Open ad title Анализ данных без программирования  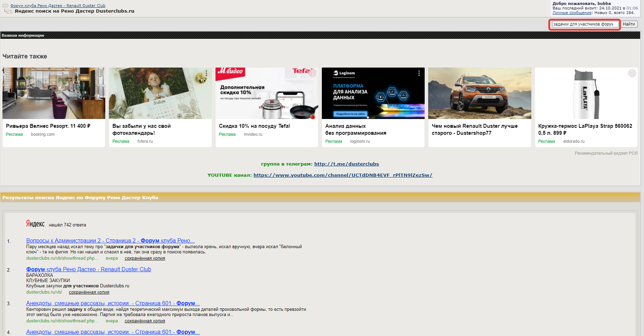tap(356, 129)
